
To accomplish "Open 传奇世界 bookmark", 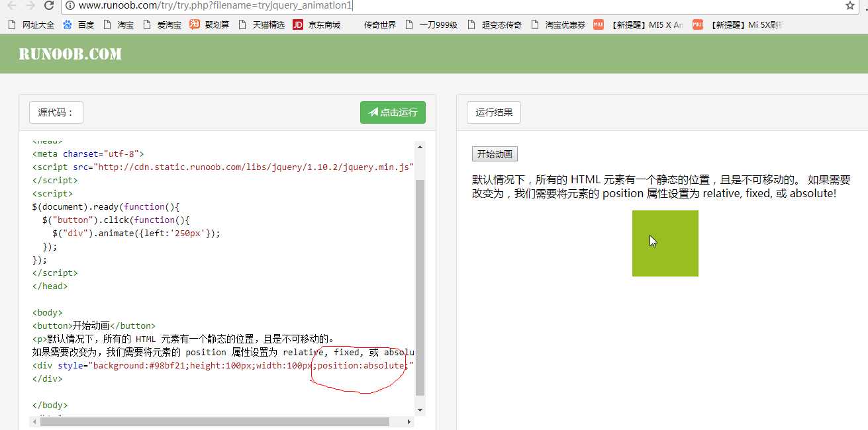I will 379,24.
